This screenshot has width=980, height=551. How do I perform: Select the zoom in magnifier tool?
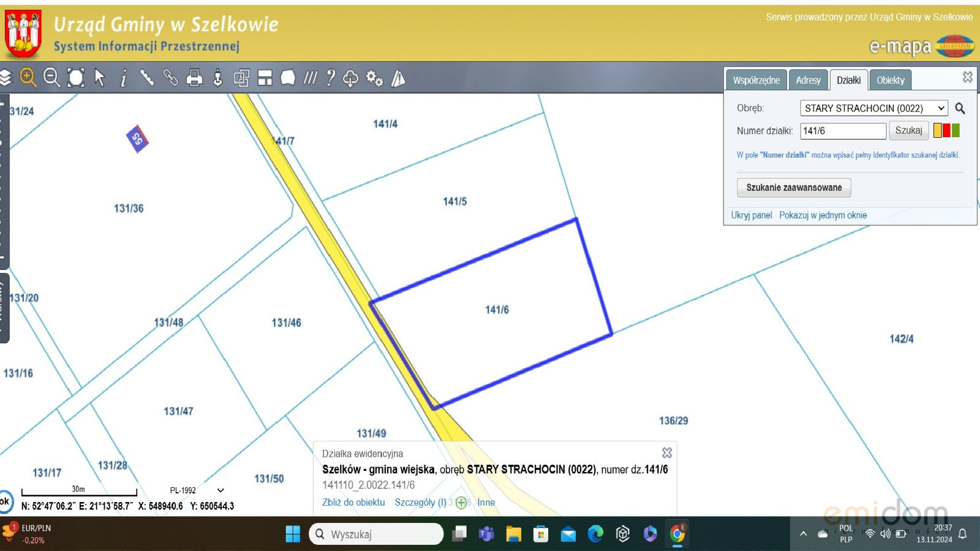28,78
